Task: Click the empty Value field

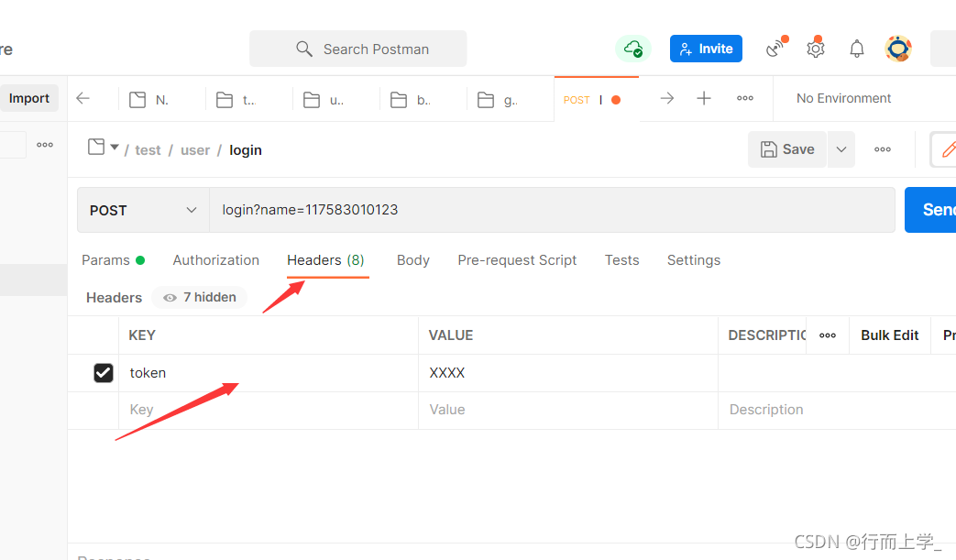Action: [x=568, y=410]
